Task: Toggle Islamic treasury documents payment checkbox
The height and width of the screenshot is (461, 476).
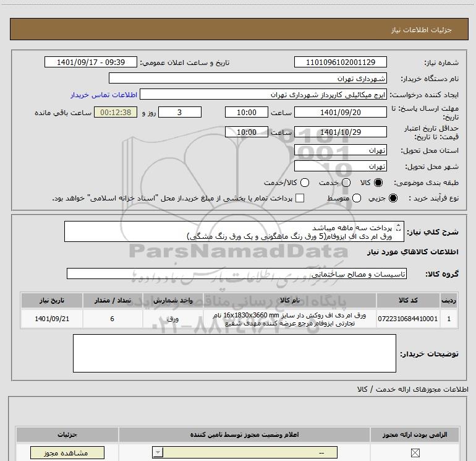Action: pyautogui.click(x=300, y=198)
